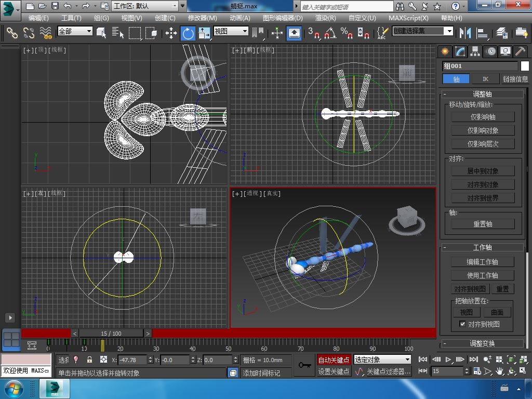The width and height of the screenshot is (532, 399).
Task: Toggle the selection lock icon
Action: [89, 360]
